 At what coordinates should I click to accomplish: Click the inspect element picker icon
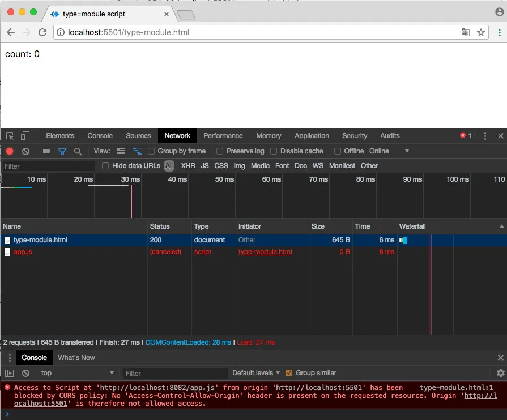10,136
